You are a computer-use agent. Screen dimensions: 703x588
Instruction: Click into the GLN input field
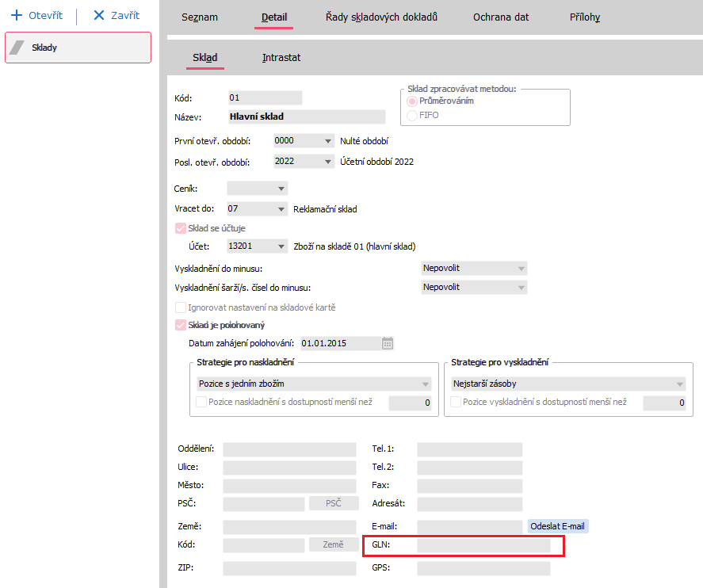(x=483, y=545)
